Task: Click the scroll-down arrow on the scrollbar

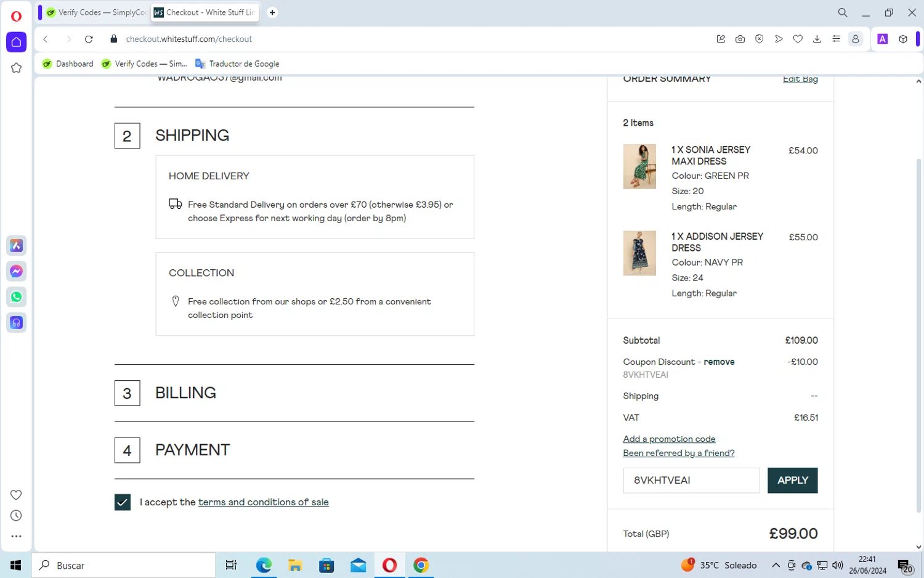Action: pos(918,547)
